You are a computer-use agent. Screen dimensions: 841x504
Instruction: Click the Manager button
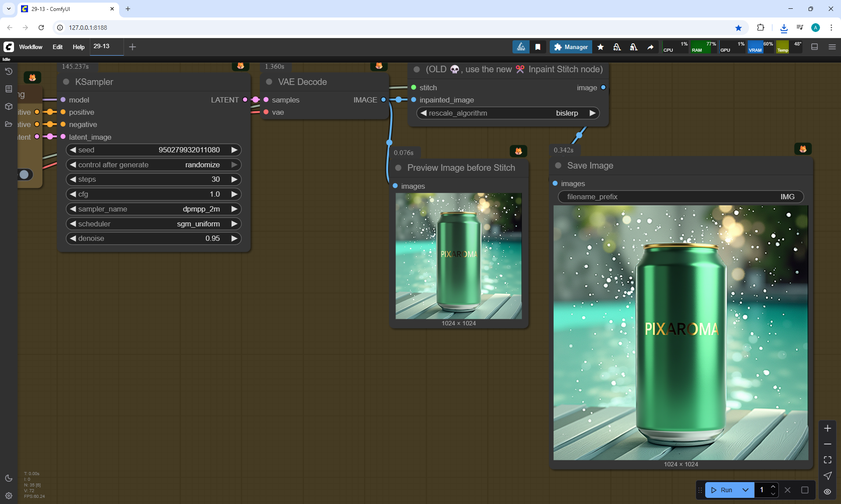click(x=571, y=47)
